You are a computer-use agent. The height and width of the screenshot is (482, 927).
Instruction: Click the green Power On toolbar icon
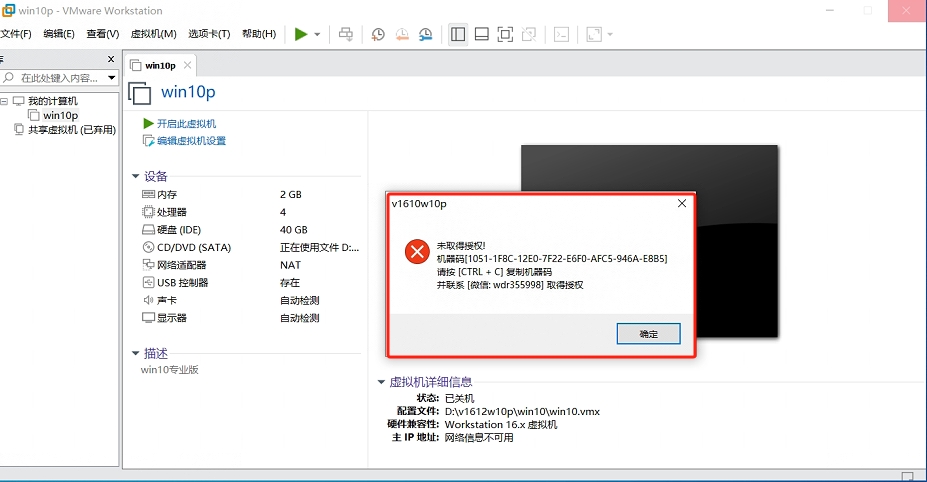(301, 34)
